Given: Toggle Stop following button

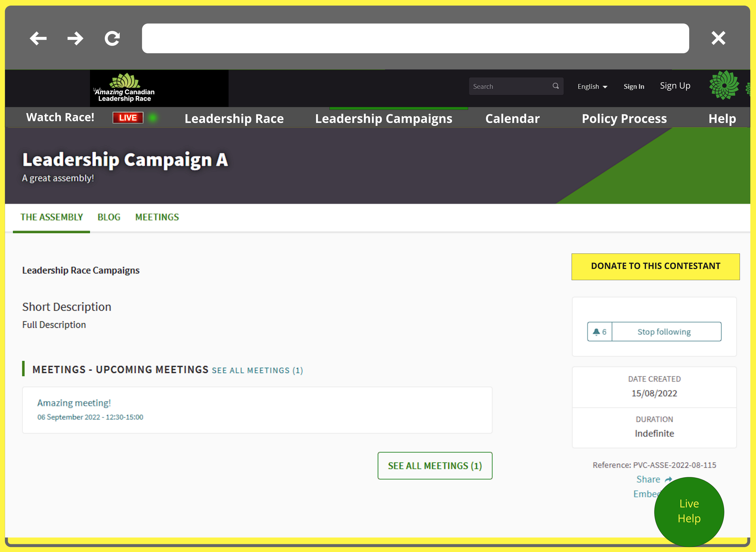Looking at the screenshot, I should pos(664,332).
